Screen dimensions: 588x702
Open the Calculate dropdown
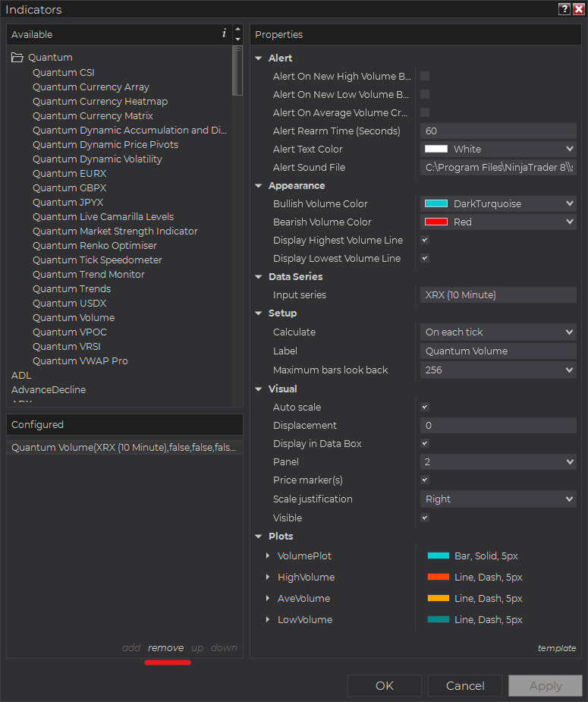(x=498, y=332)
